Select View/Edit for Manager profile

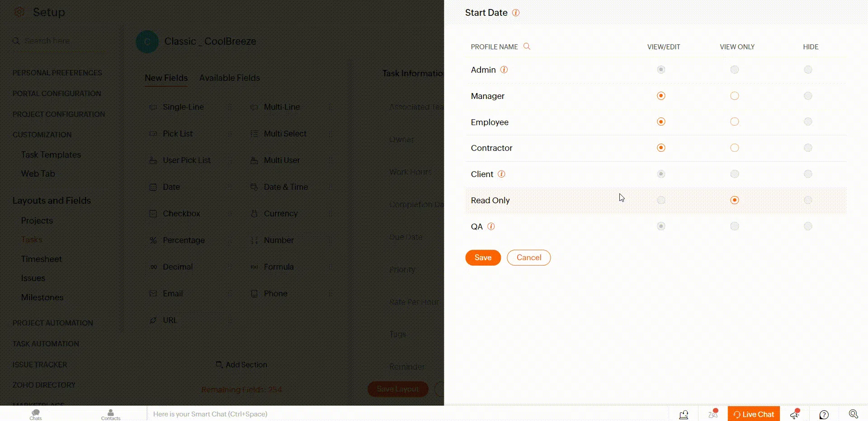click(661, 96)
